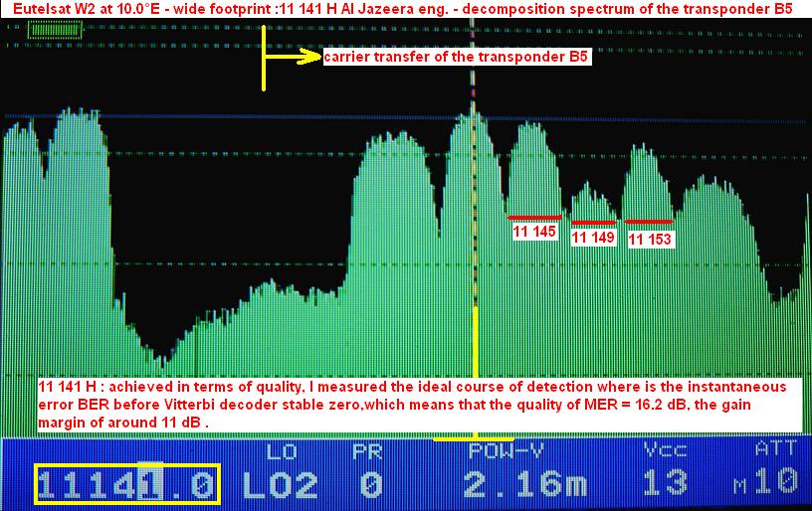This screenshot has width=812, height=511.
Task: Select the LO2 local oscillator value
Action: [x=281, y=484]
